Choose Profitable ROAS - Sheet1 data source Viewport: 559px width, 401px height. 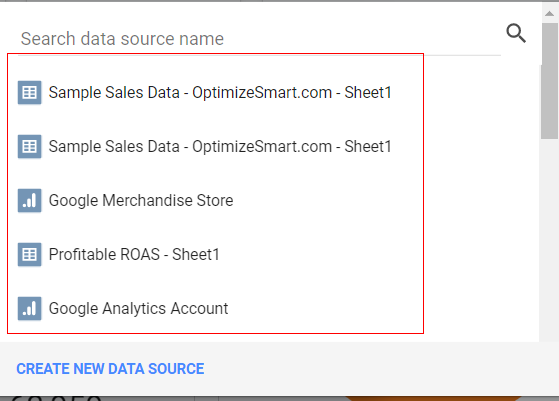[134, 255]
